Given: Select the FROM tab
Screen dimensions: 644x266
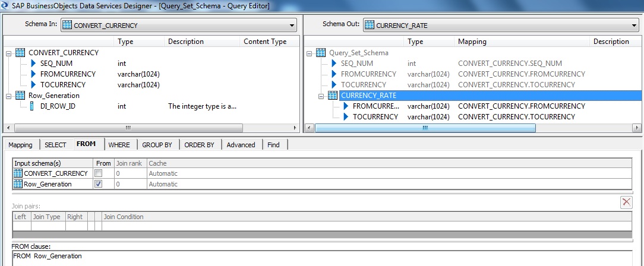Looking at the screenshot, I should [x=86, y=144].
